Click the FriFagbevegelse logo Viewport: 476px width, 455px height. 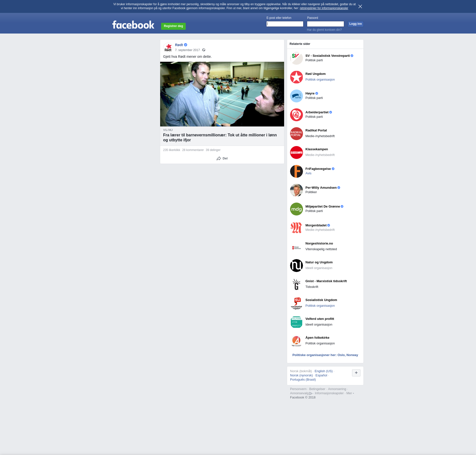(x=297, y=171)
